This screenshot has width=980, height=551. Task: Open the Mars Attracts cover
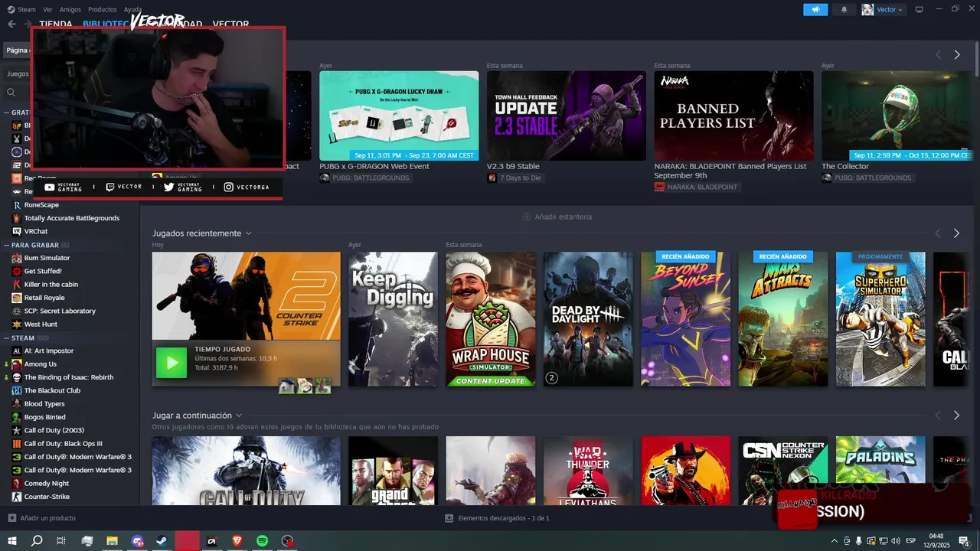point(782,319)
